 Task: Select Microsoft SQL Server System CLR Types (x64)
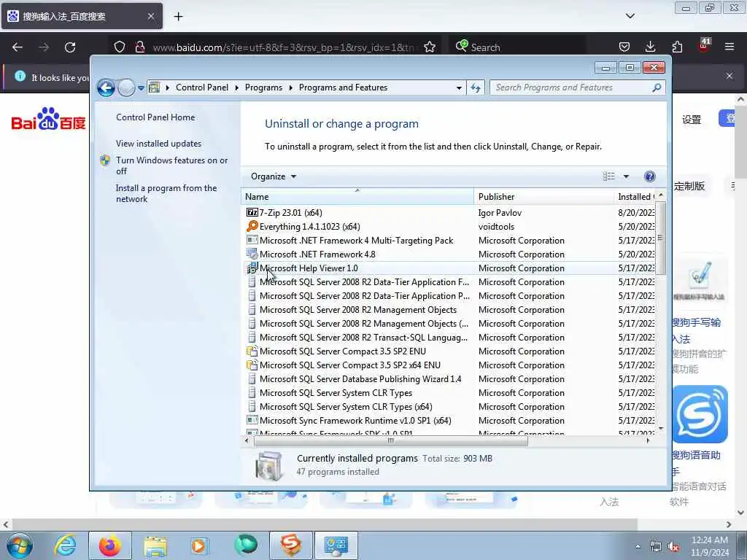(x=346, y=407)
